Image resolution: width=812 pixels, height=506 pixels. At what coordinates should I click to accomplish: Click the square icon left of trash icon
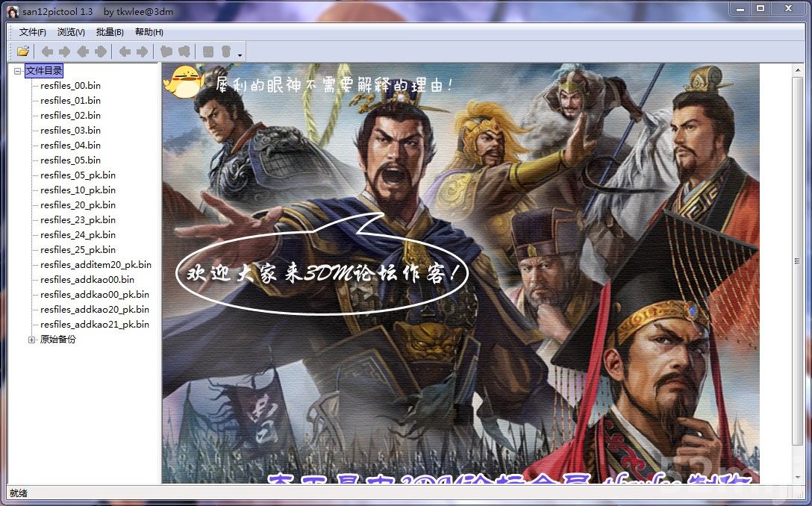pos(208,51)
